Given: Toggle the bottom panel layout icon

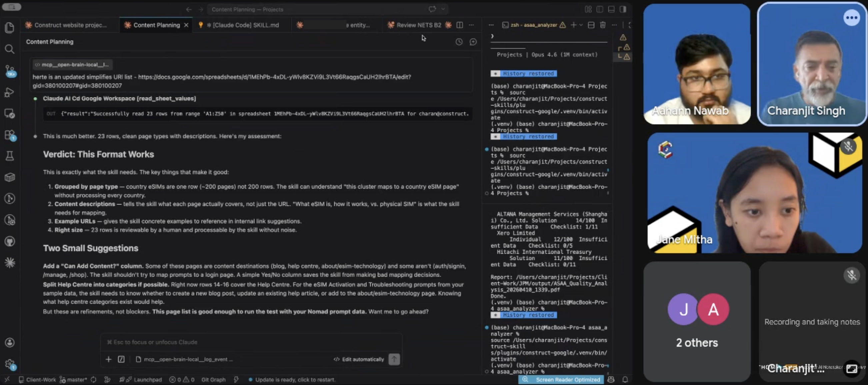Looking at the screenshot, I should (x=611, y=9).
